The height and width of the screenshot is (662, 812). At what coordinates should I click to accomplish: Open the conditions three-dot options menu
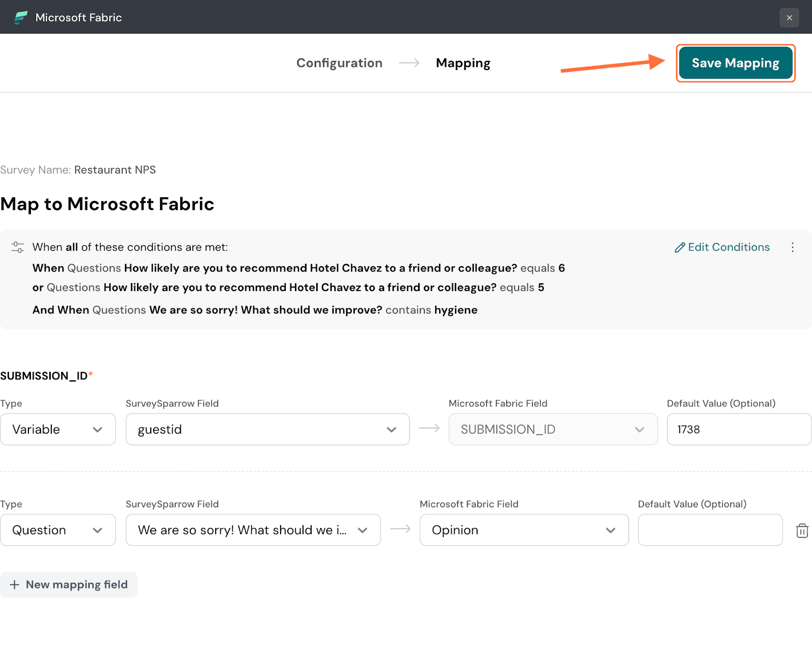(x=792, y=247)
